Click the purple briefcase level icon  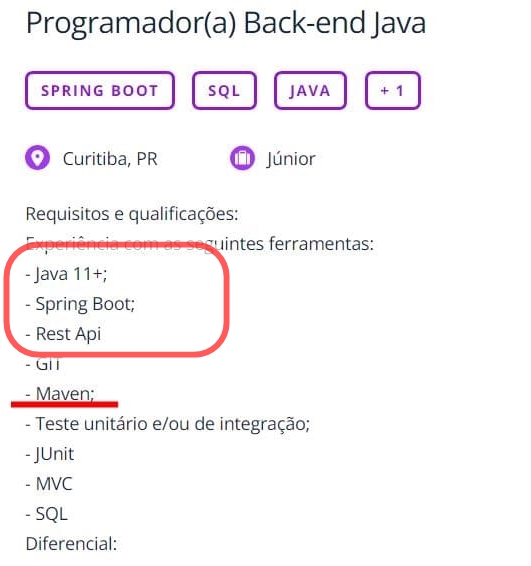tap(242, 158)
